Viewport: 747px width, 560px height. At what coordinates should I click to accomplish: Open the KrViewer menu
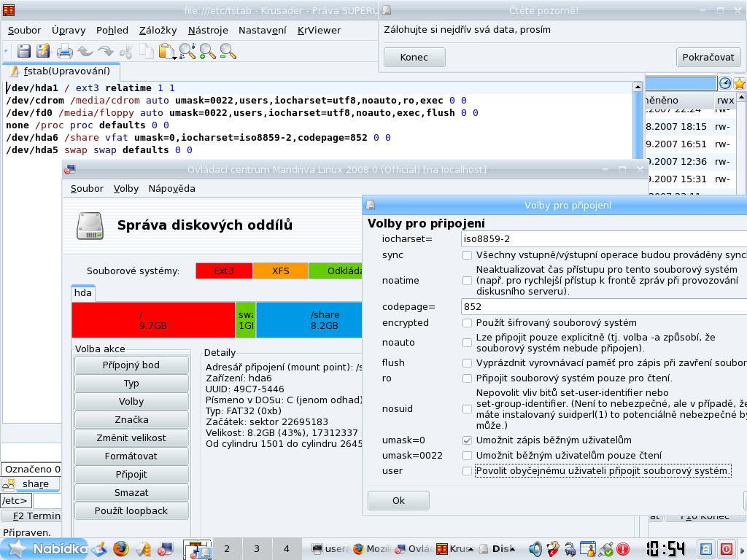[320, 31]
